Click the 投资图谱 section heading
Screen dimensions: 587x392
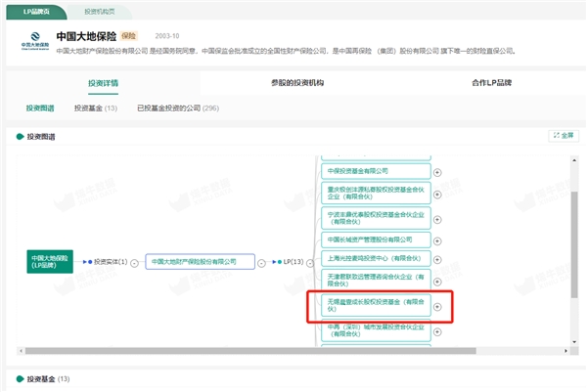pos(41,137)
